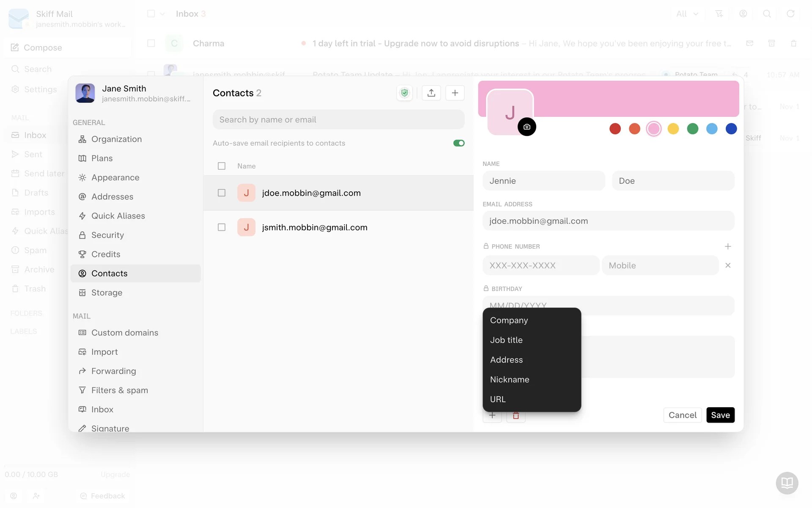Choose Nickname from the field menu
The height and width of the screenshot is (508, 812).
509,379
